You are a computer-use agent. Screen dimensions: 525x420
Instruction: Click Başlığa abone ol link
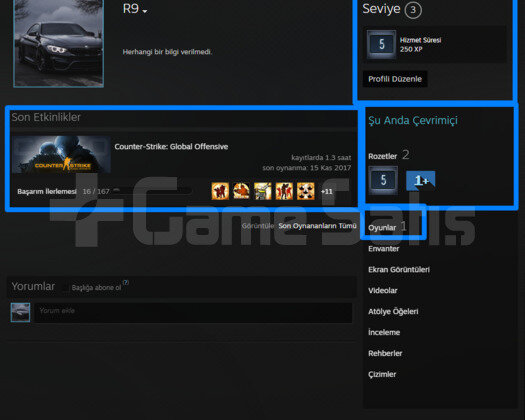96,288
